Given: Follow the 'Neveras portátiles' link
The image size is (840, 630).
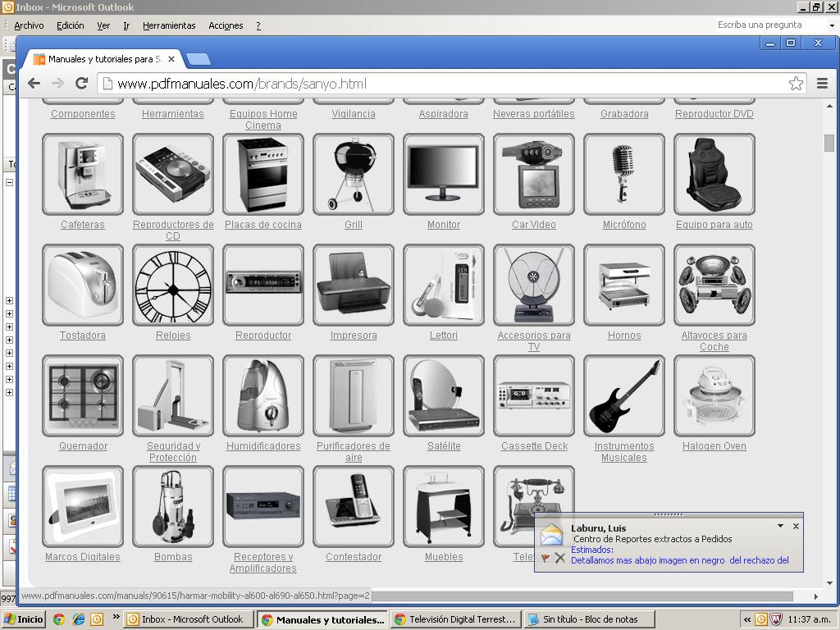Looking at the screenshot, I should click(533, 113).
